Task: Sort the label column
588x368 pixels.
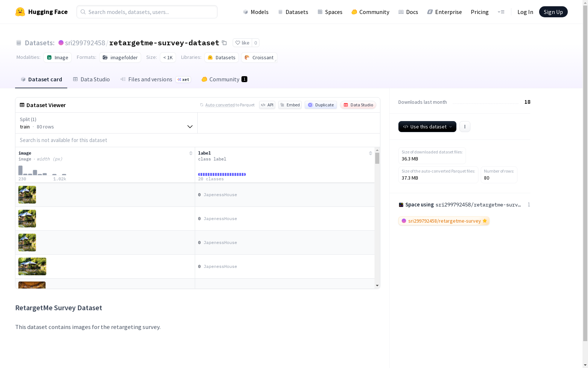Action: click(x=370, y=153)
